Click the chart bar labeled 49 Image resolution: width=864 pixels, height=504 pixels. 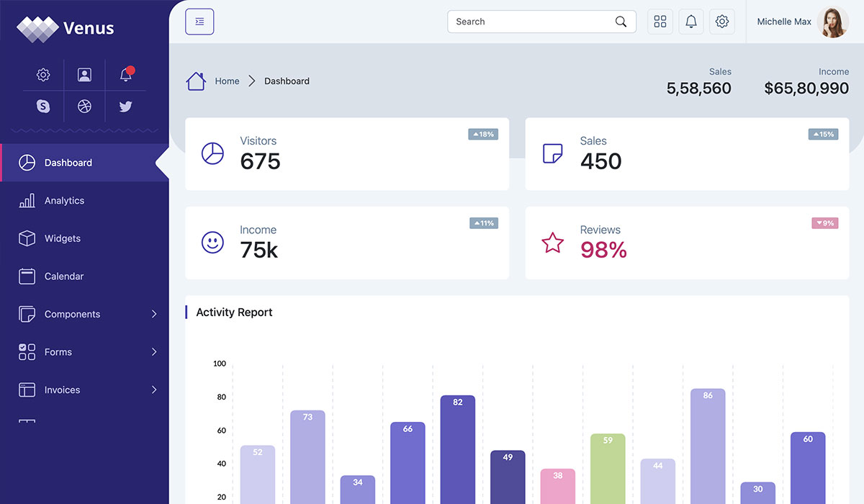click(508, 477)
